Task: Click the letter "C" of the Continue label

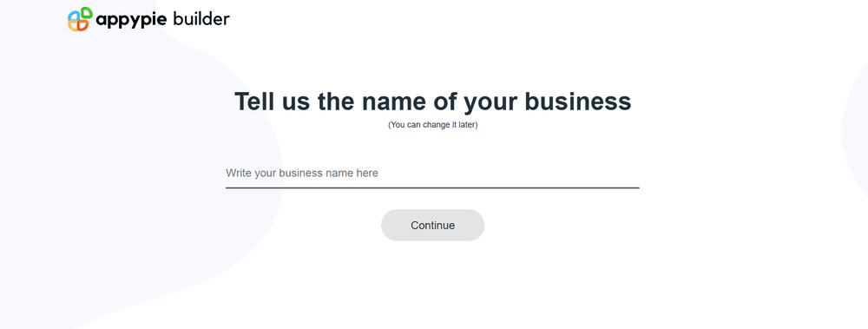Action: click(415, 226)
